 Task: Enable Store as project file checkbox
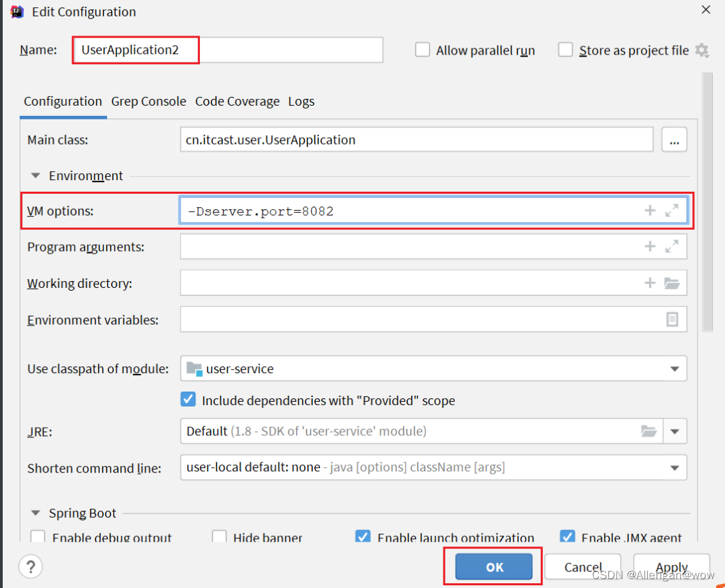[565, 50]
